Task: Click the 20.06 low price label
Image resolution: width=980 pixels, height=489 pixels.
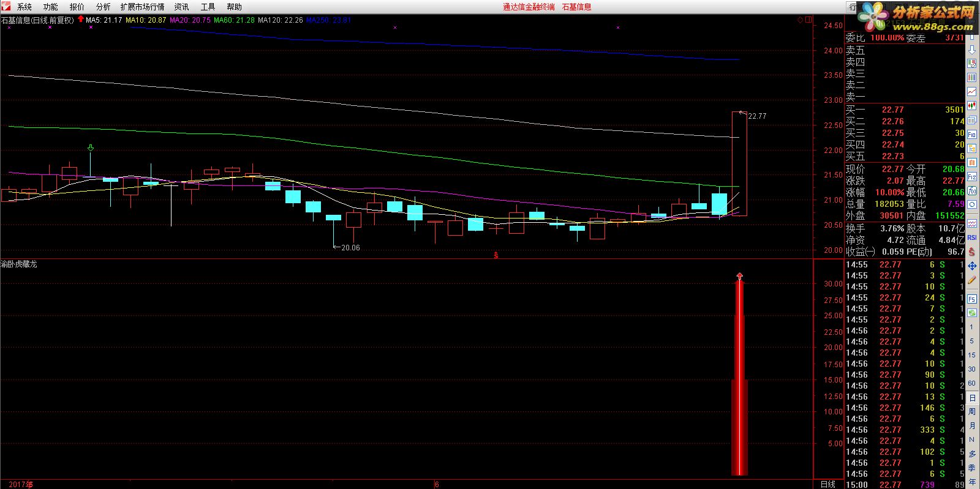Action: [350, 248]
